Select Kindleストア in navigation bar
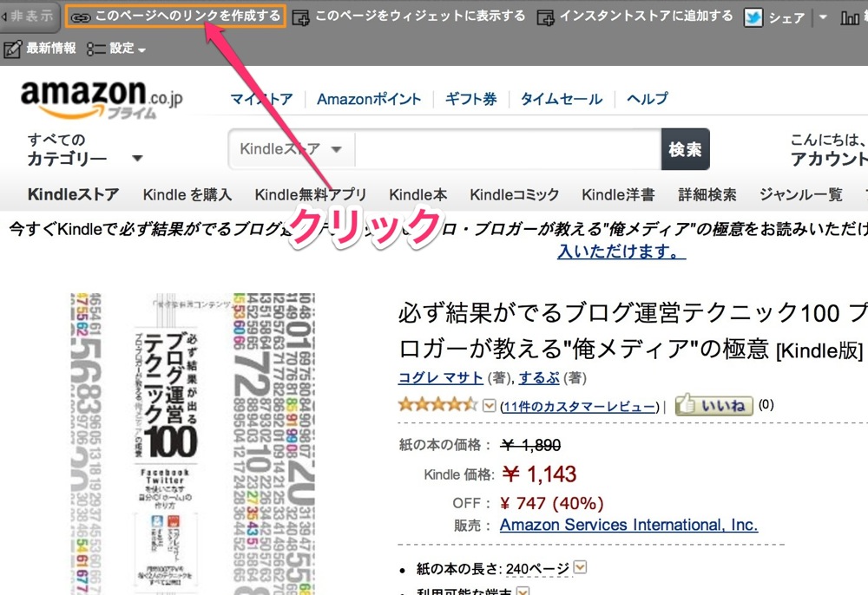Viewport: 868px width, 595px height. (x=73, y=194)
